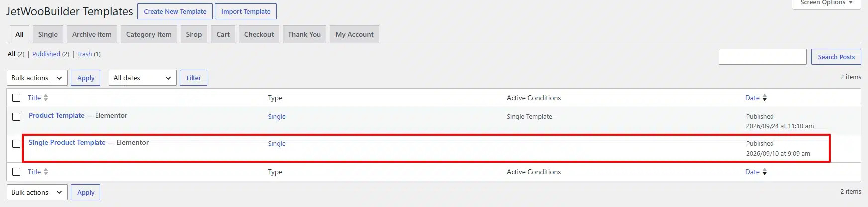Screen dimensions: 868x207
Task: Tick select-all checkbox in table footer
Action: [16, 172]
